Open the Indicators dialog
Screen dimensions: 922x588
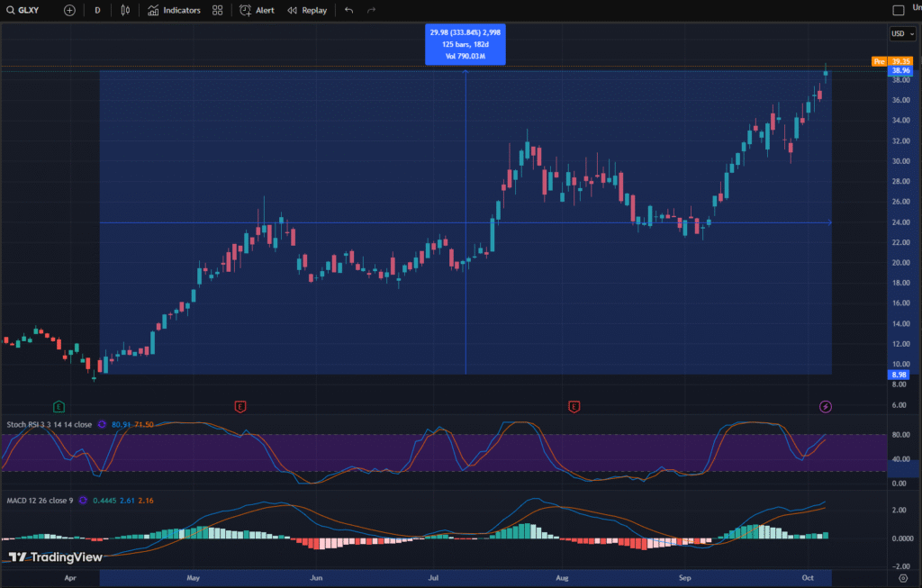click(x=174, y=10)
